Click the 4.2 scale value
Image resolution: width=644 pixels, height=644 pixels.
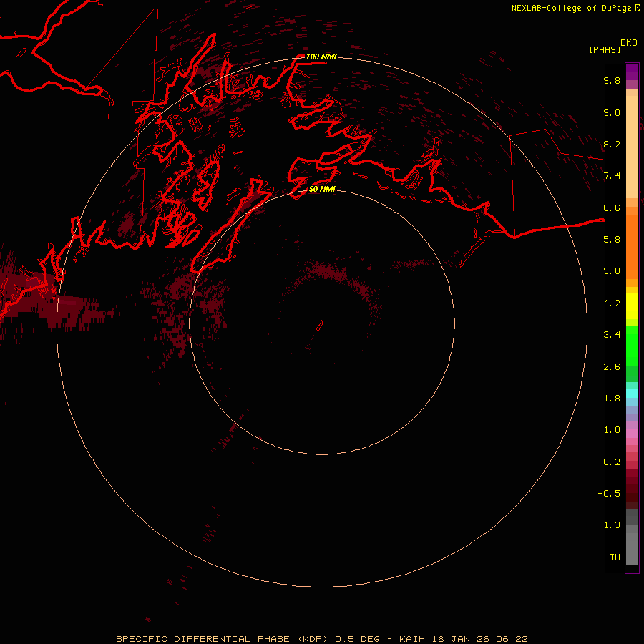612,303
